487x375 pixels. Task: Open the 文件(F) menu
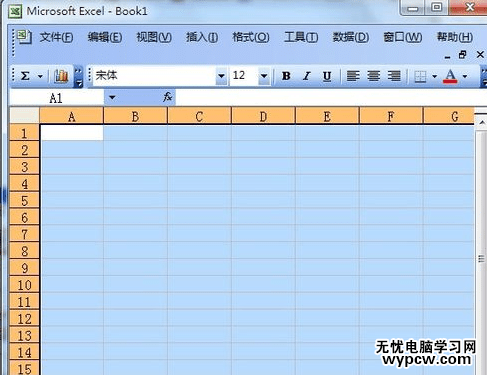pos(56,37)
